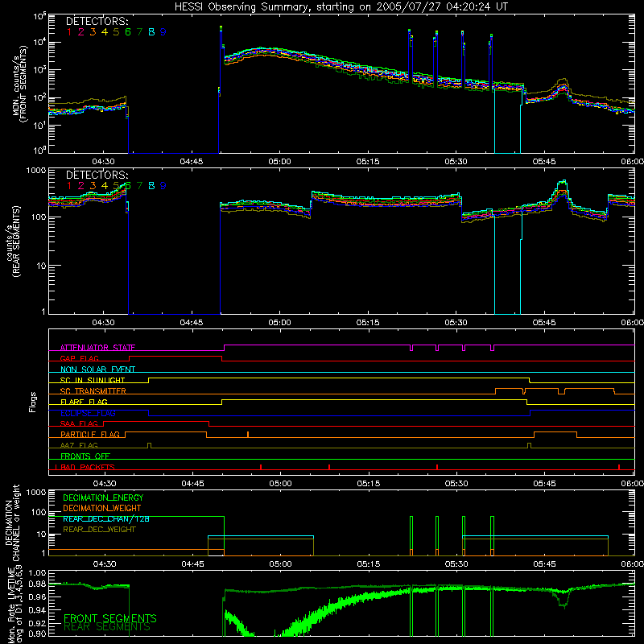Click FRONT SEGMENTS legend in livetime panel
This screenshot has width=644, height=644.
coord(110,618)
